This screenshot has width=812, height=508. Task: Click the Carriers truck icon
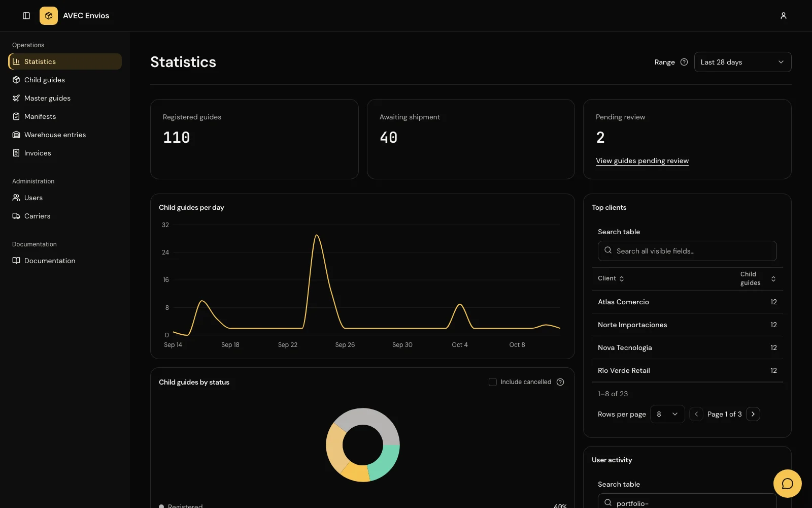point(16,216)
